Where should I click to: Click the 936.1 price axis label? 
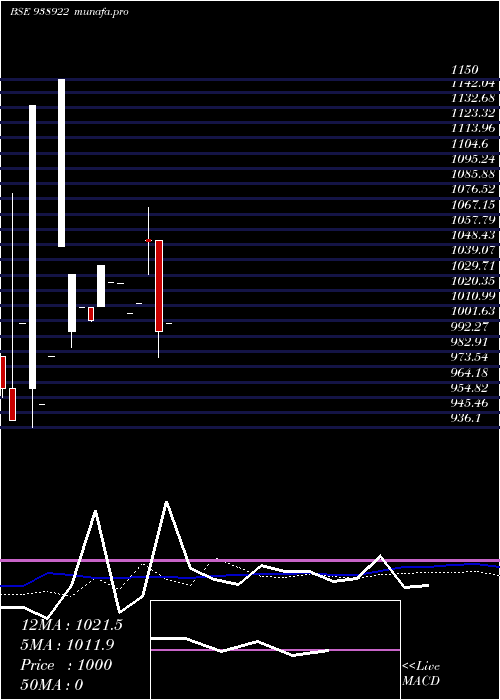[x=465, y=418]
